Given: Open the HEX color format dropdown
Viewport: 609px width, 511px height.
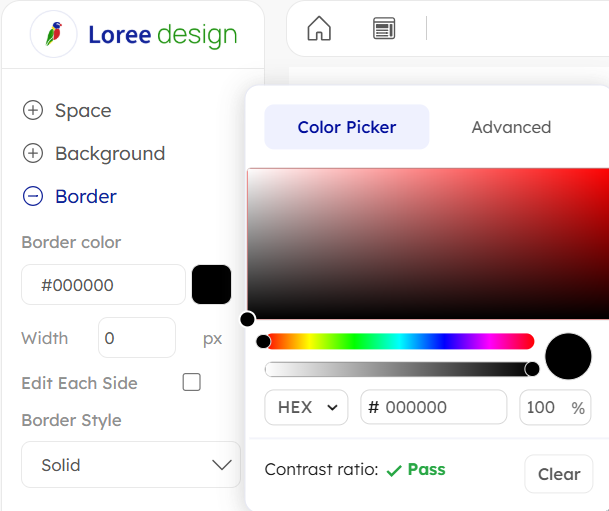Looking at the screenshot, I should pos(306,407).
